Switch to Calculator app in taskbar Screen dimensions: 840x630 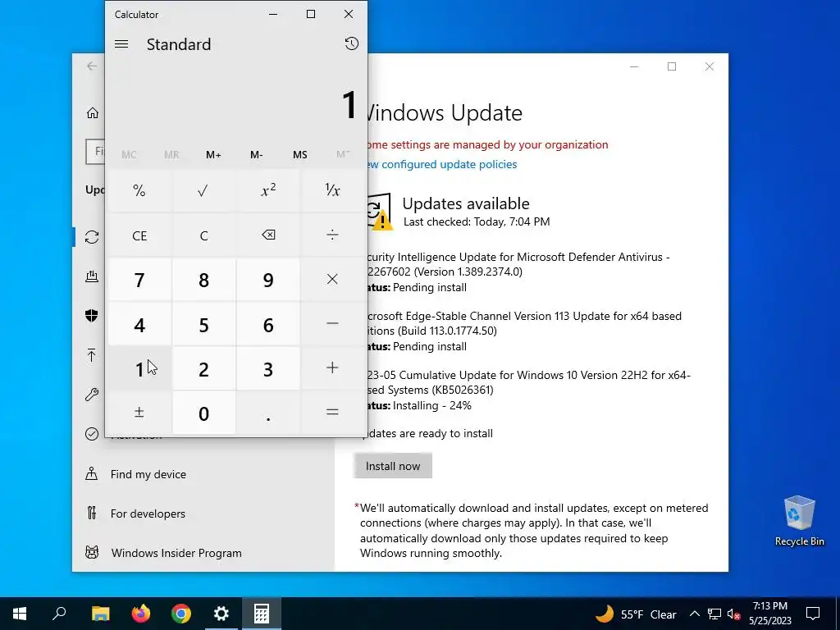[262, 614]
